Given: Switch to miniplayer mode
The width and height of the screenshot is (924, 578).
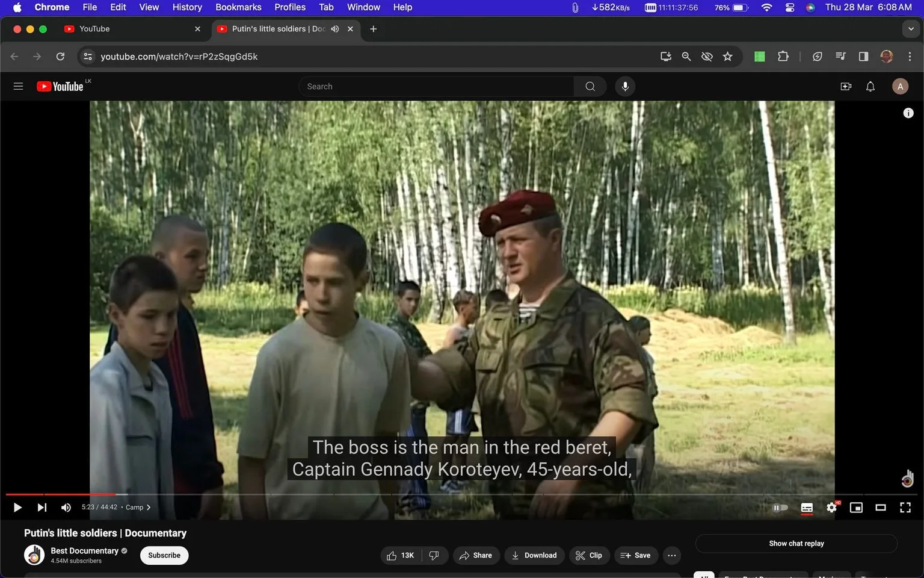Looking at the screenshot, I should click(x=856, y=508).
